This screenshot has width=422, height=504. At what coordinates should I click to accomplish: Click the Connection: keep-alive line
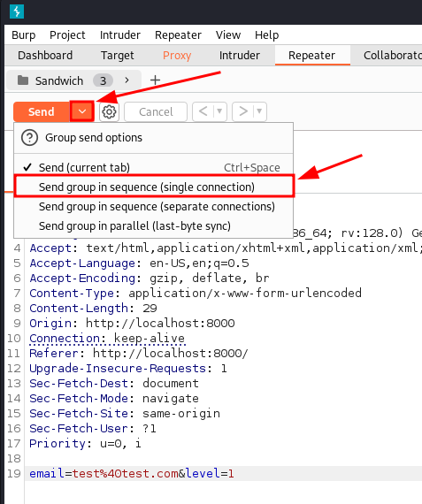click(107, 338)
